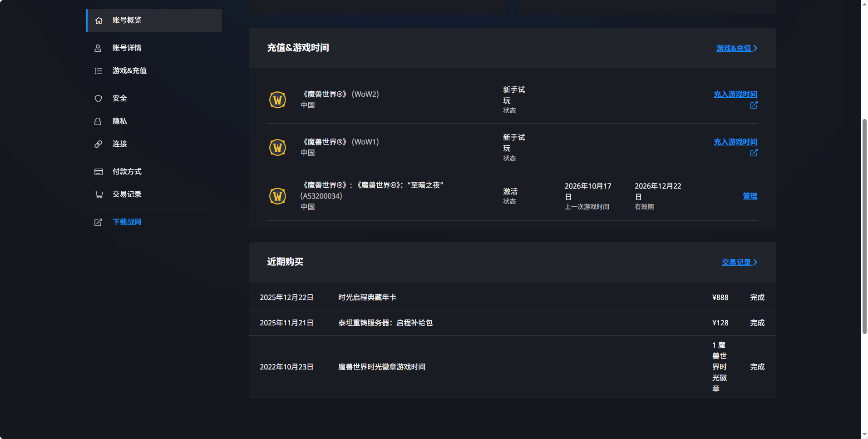Image resolution: width=868 pixels, height=439 pixels.
Task: Click 管理 for the 至暗之夜 account
Action: [x=750, y=196]
